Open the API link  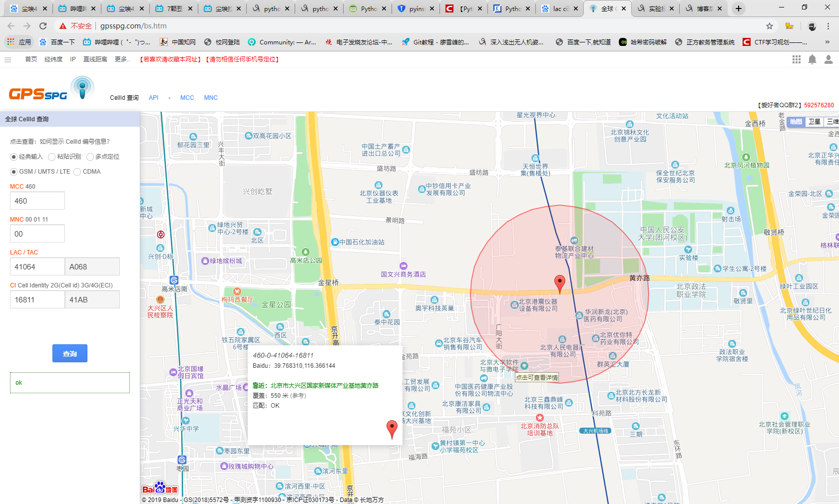click(153, 98)
